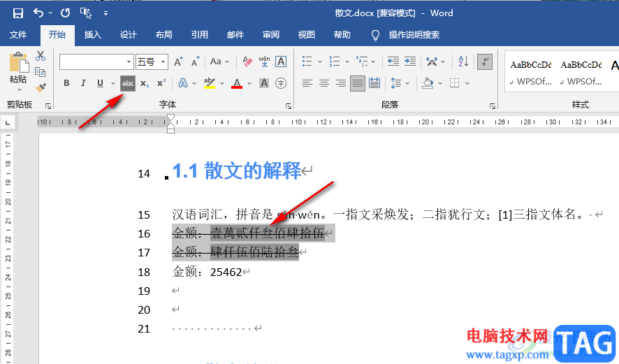Switch to the 引用 tab
The image size is (619, 364).
coord(199,35)
